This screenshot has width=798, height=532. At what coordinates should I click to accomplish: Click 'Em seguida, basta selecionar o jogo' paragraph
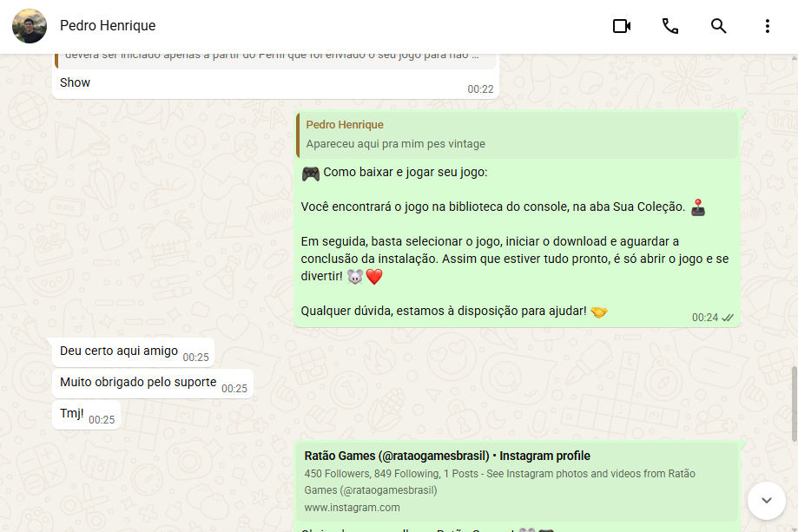click(x=515, y=259)
